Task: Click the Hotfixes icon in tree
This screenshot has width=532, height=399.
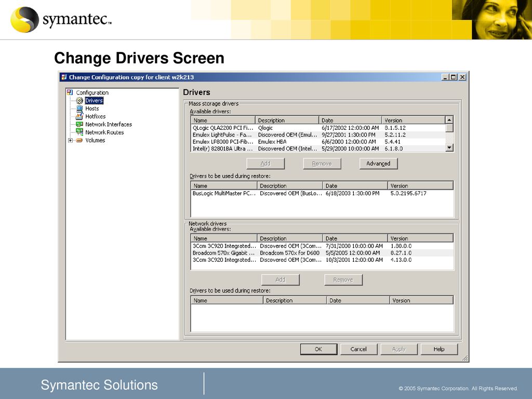Action: click(79, 116)
